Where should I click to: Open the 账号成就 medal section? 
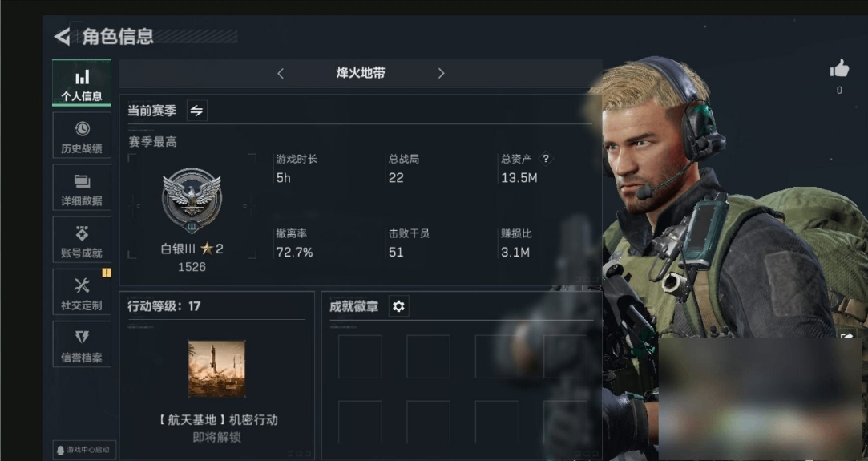click(82, 240)
